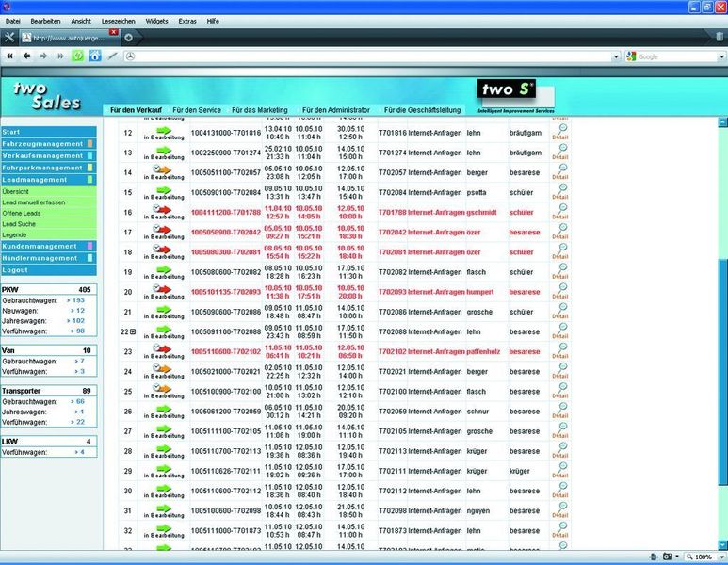728x565 pixels.
Task: Open the address bar dropdown arrow
Action: pos(616,56)
